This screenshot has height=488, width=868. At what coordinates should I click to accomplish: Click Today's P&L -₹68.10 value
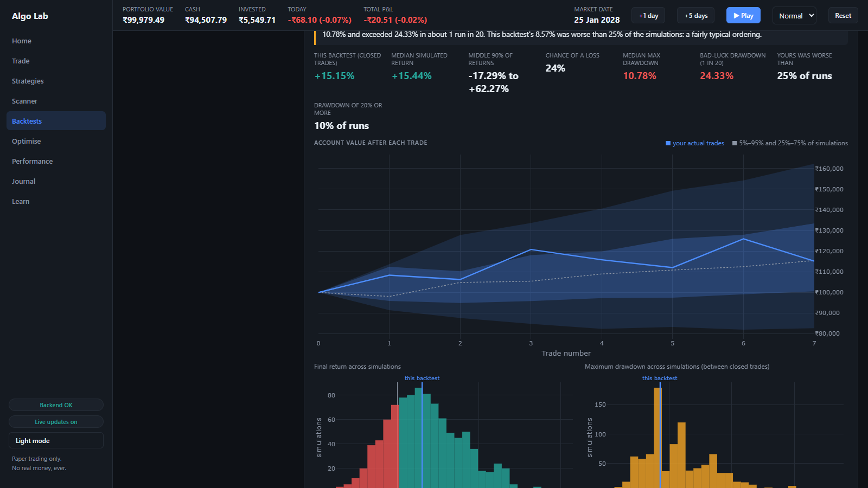coord(320,20)
